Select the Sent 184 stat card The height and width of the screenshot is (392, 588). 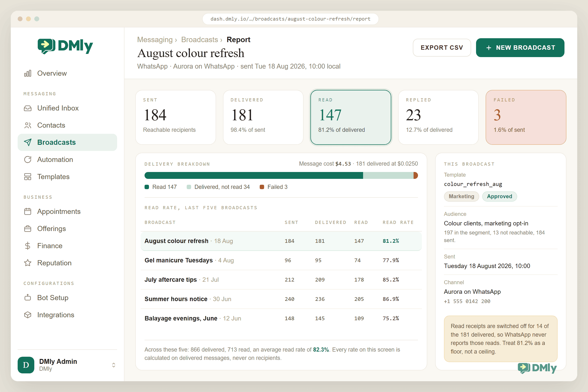(x=175, y=117)
